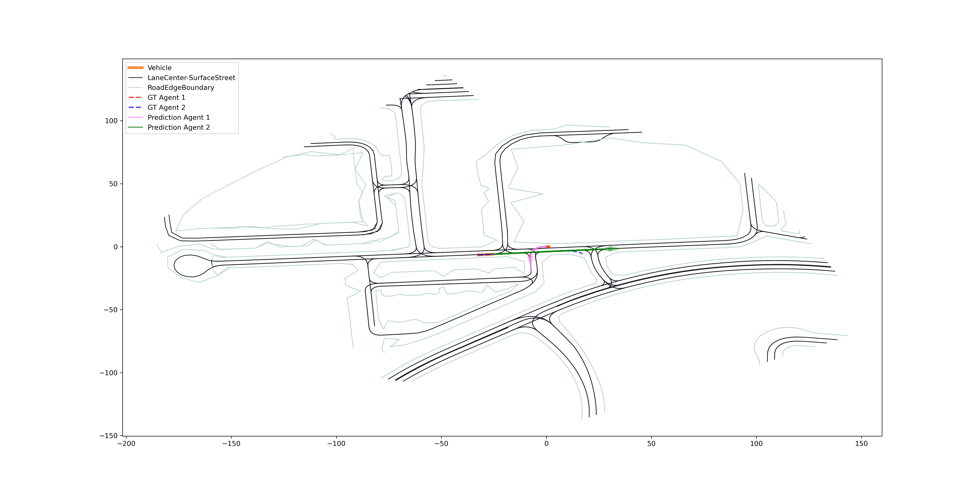Click the blue dashed GT Agent 2 swatch
Image resolution: width=980 pixels, height=490 pixels.
coord(135,107)
